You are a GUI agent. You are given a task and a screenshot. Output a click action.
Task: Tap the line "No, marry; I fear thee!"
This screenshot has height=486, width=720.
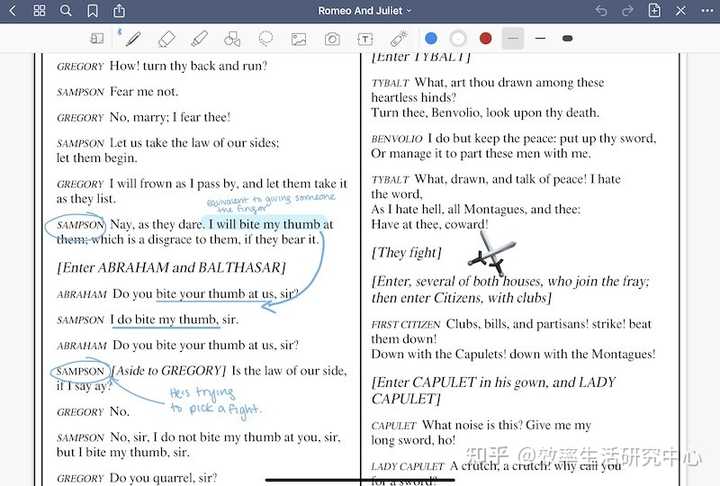[170, 118]
